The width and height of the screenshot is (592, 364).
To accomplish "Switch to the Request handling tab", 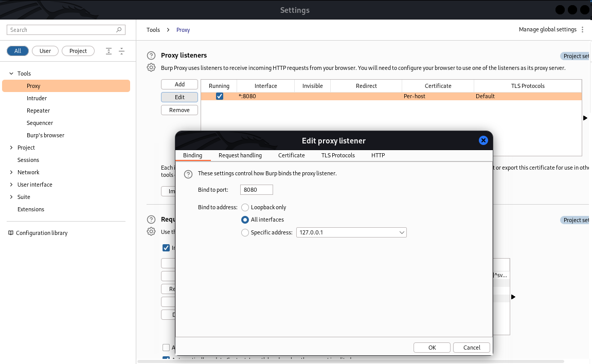I will click(240, 155).
